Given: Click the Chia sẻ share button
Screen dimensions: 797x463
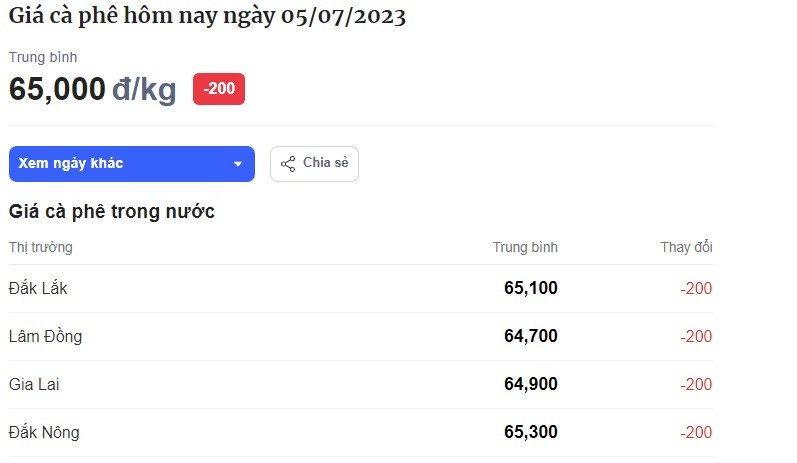Looking at the screenshot, I should 314,164.
